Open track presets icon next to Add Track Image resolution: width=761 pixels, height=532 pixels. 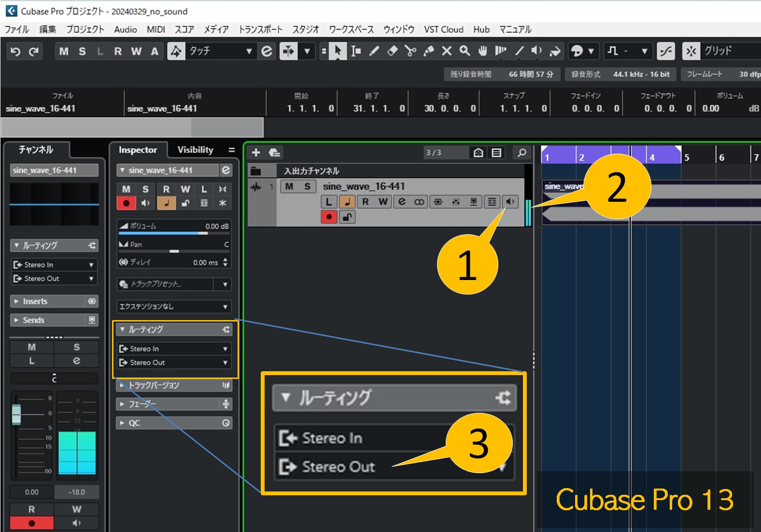(274, 153)
